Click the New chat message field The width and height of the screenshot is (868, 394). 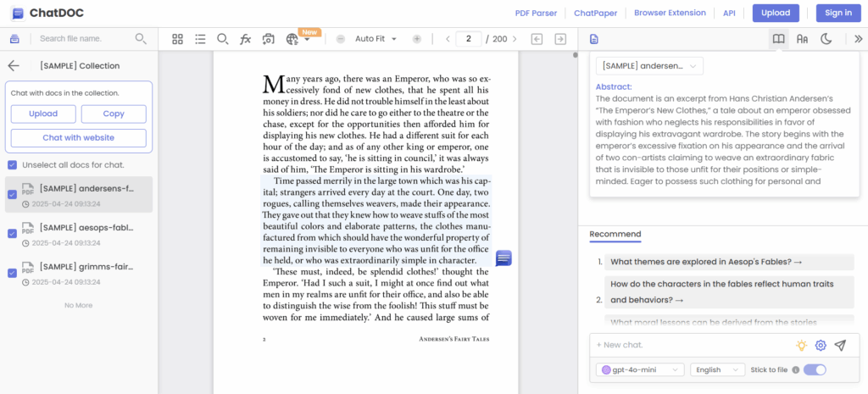click(692, 346)
